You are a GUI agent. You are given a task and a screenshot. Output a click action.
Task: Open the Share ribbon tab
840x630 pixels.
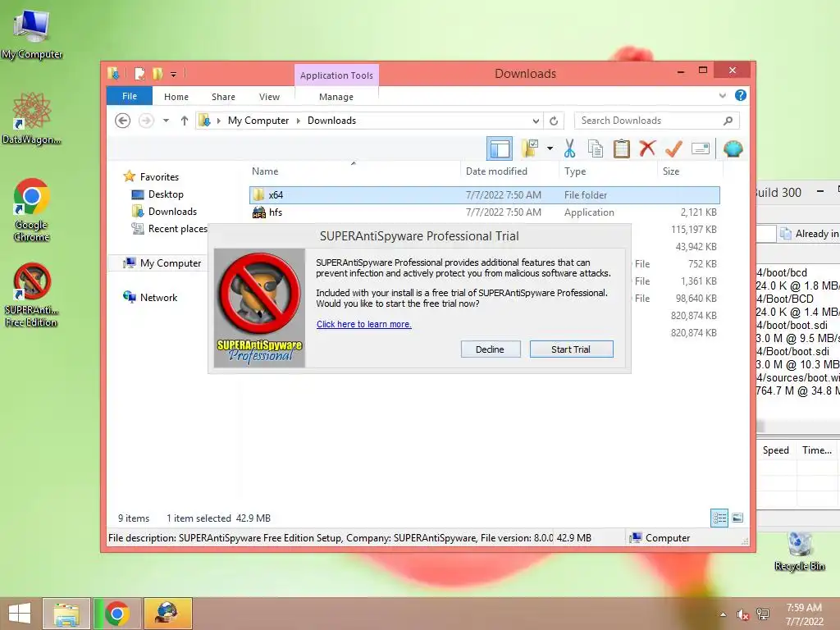pyautogui.click(x=223, y=97)
